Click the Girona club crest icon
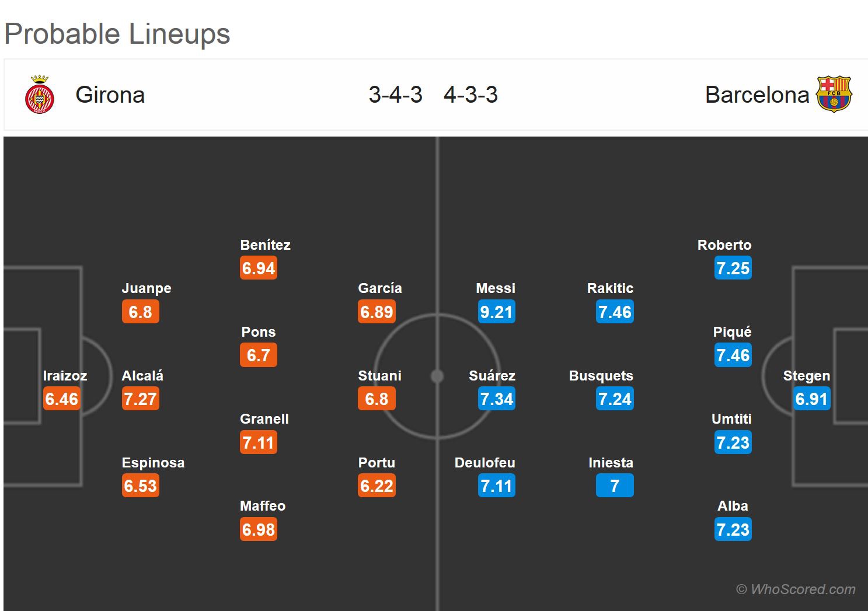This screenshot has height=611, width=868. coord(40,95)
